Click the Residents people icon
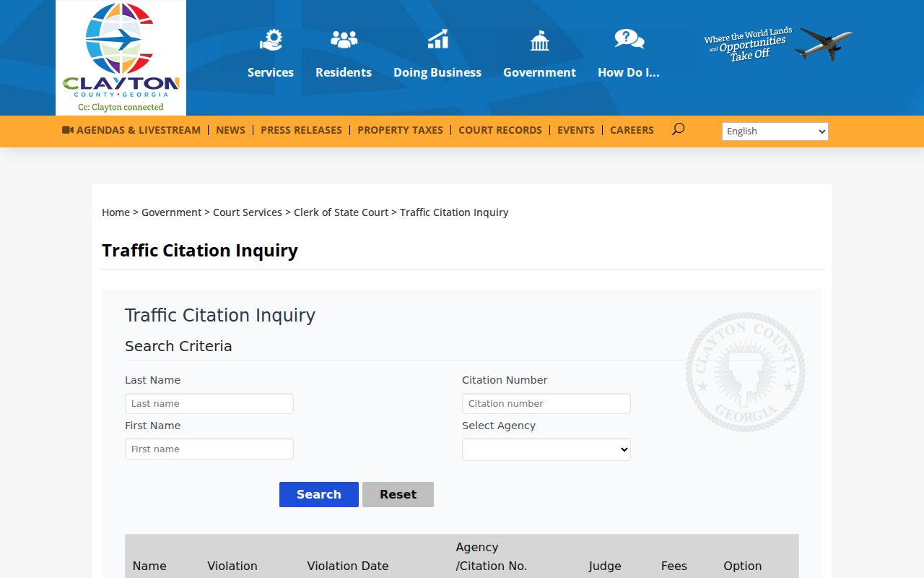The image size is (924, 578). pyautogui.click(x=344, y=39)
